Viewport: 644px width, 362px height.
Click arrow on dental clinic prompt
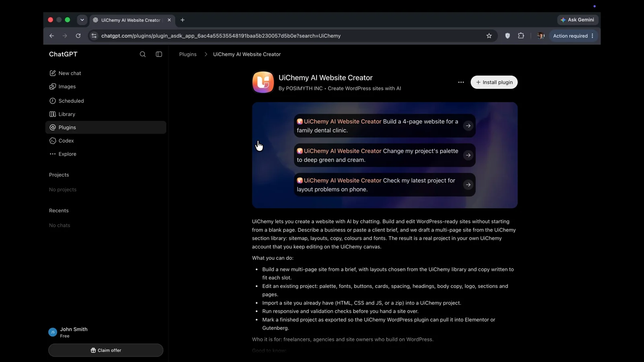point(468,126)
